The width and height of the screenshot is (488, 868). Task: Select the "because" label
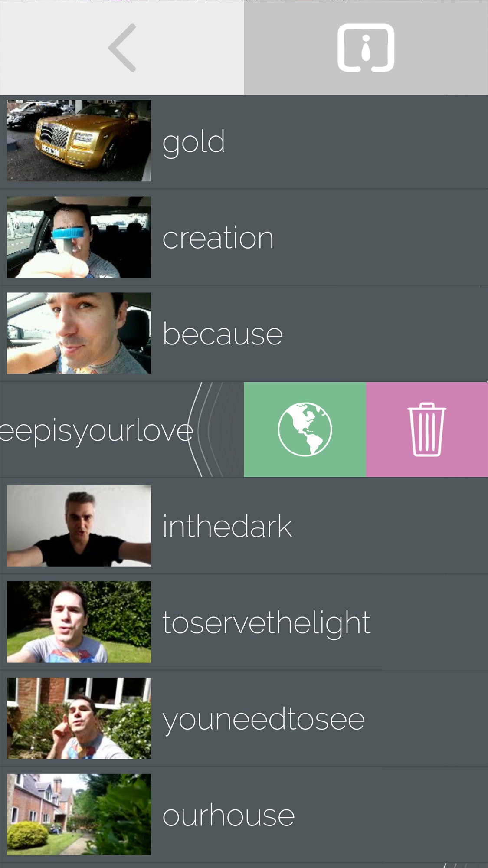coord(223,334)
